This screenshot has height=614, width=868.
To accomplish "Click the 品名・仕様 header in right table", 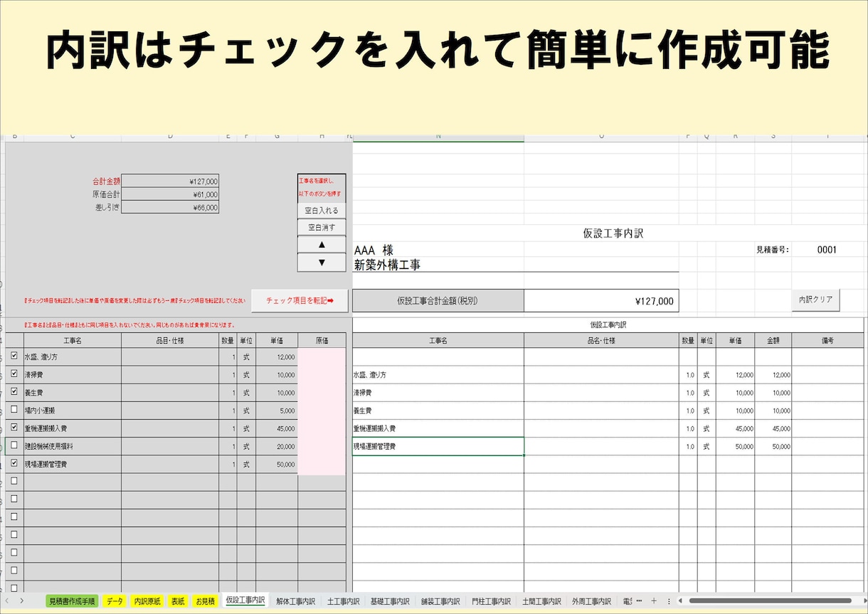I will pyautogui.click(x=601, y=341).
